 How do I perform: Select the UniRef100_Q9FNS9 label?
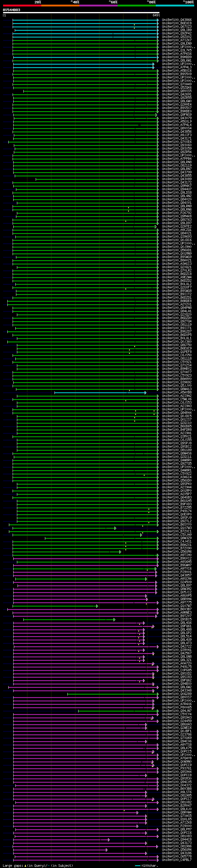[177, 115]
